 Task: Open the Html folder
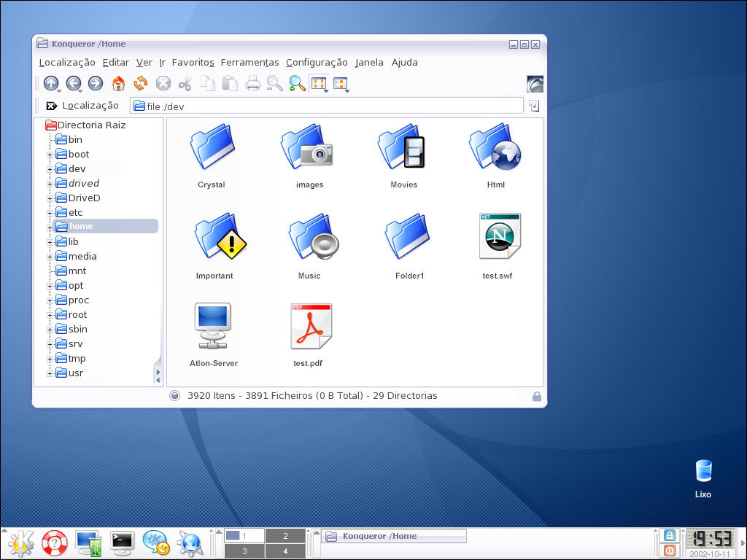click(495, 156)
